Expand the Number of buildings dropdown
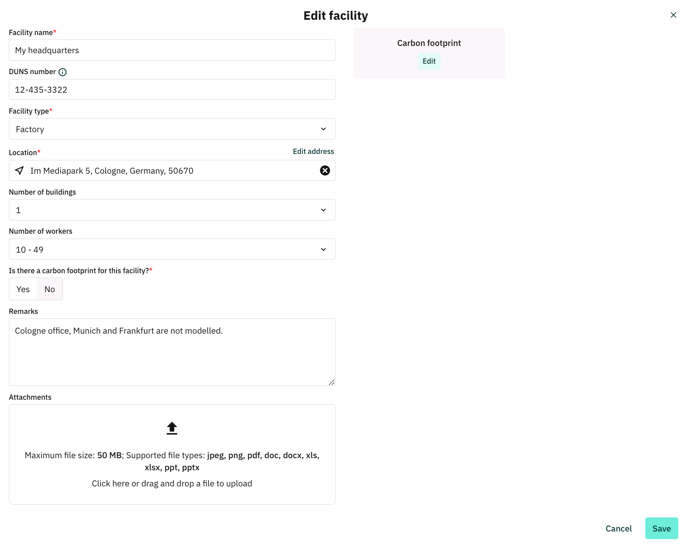Screen dimensions: 688x544 pos(172,210)
